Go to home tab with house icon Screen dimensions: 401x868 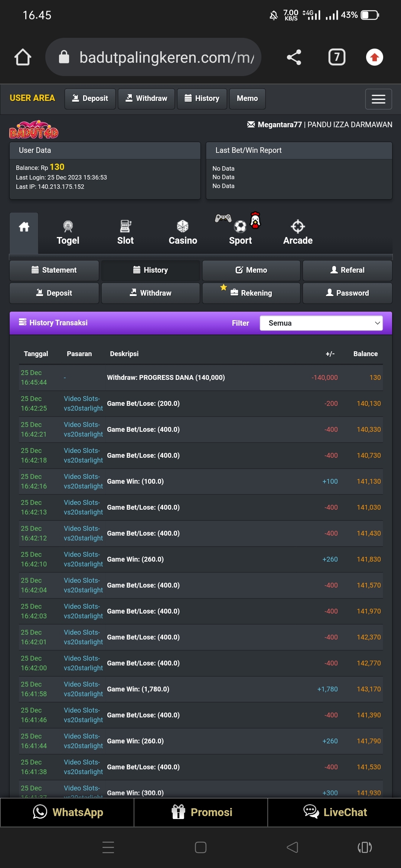coord(24,227)
